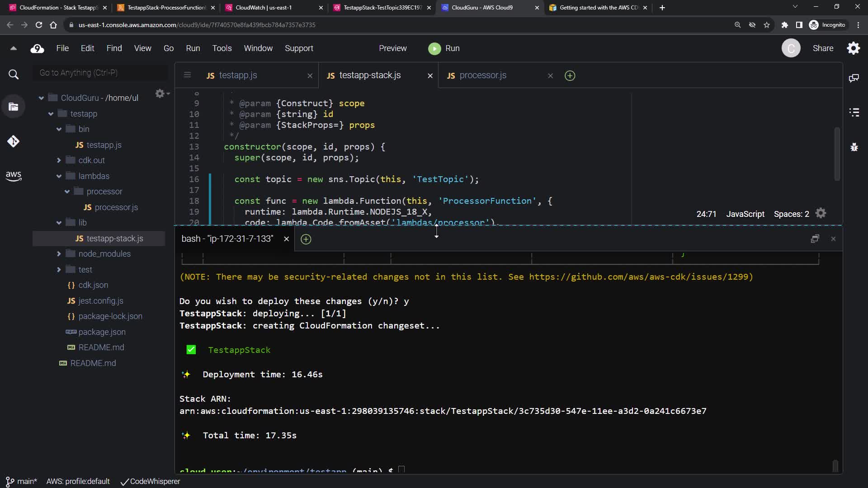This screenshot has width=868, height=488.
Task: Open the Source Control git icon
Action: click(14, 141)
